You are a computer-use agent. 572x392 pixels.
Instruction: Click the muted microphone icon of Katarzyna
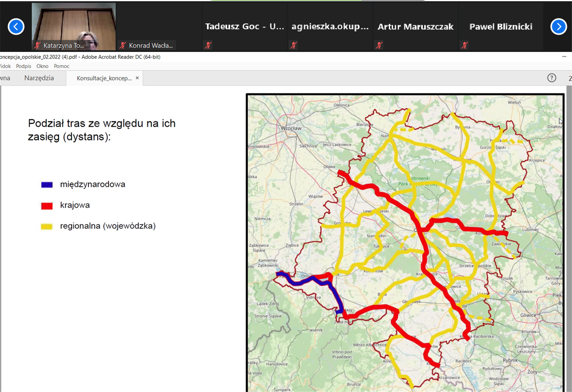point(37,45)
